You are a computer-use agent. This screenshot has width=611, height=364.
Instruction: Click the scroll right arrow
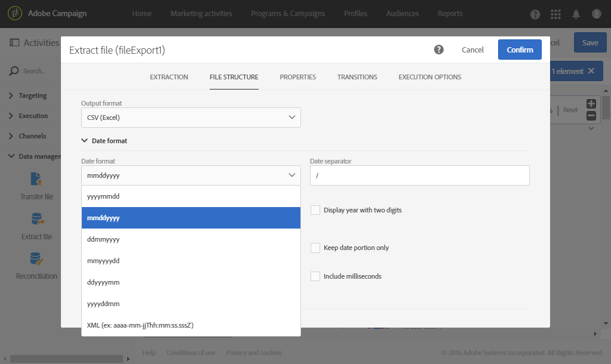click(595, 334)
